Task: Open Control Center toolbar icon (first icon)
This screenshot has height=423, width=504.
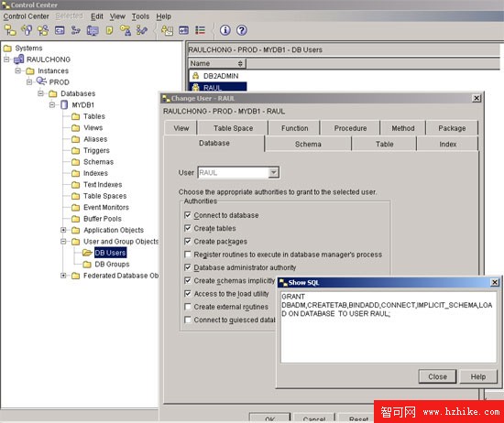Action: point(10,30)
